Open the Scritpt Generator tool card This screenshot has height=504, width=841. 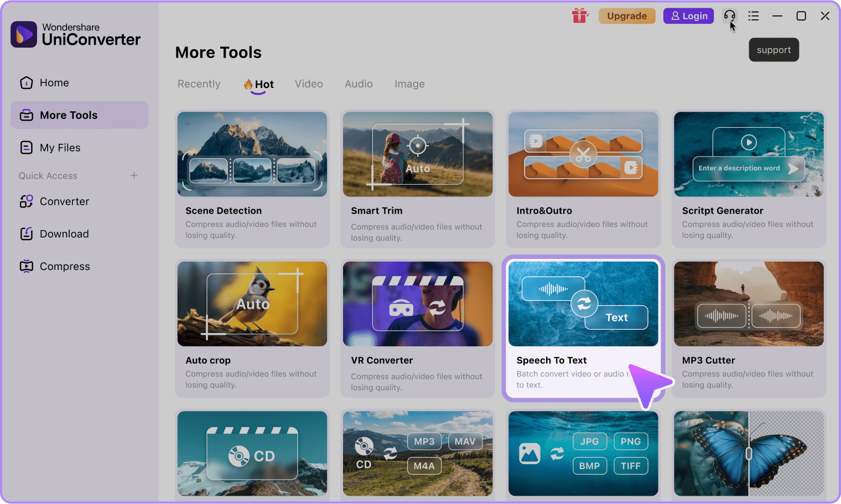click(x=749, y=179)
